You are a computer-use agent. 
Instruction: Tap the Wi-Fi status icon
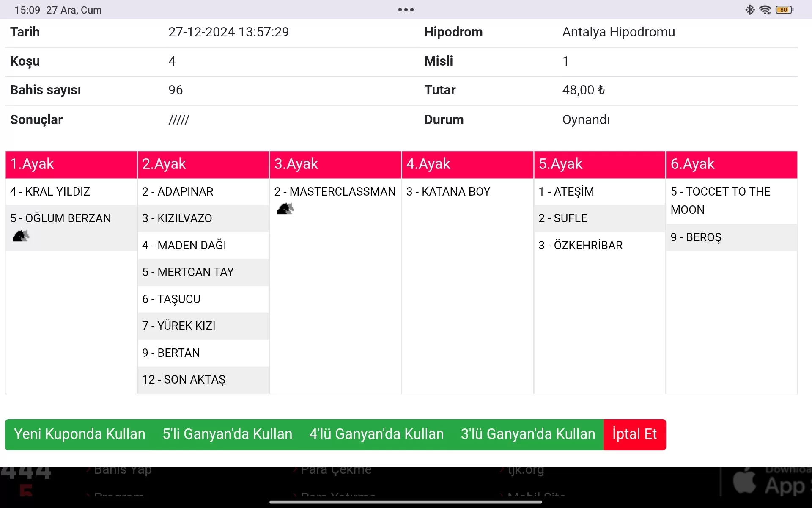click(x=765, y=10)
